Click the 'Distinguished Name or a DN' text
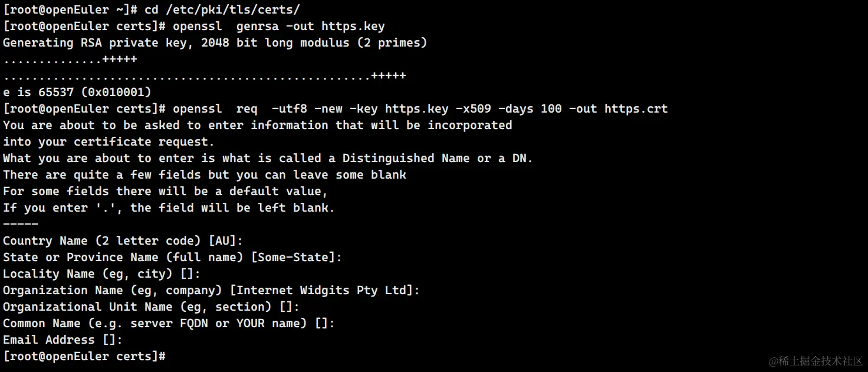 click(x=436, y=158)
